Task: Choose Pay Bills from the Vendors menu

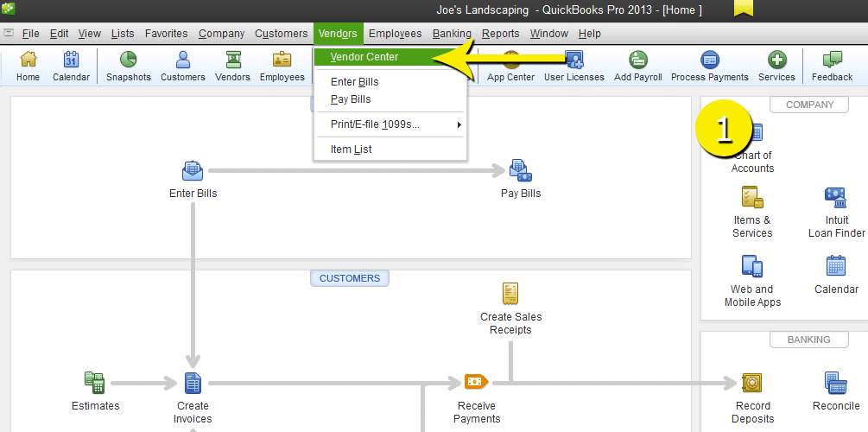Action: pos(390,99)
